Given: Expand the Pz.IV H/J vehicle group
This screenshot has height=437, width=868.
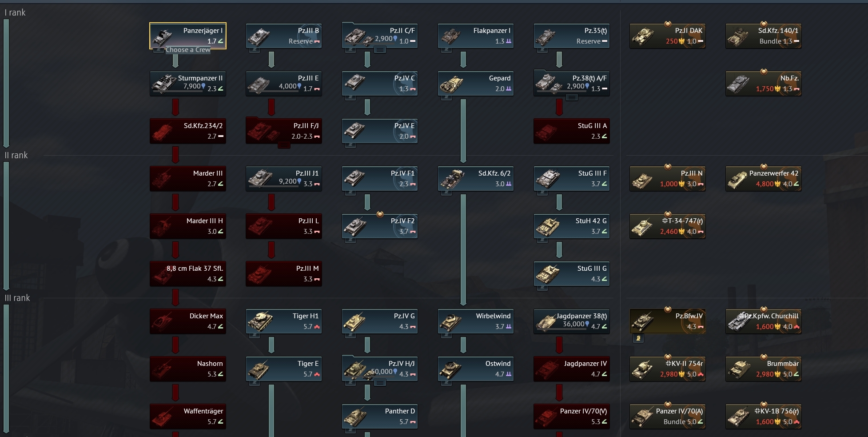Looking at the screenshot, I should coord(380,383).
